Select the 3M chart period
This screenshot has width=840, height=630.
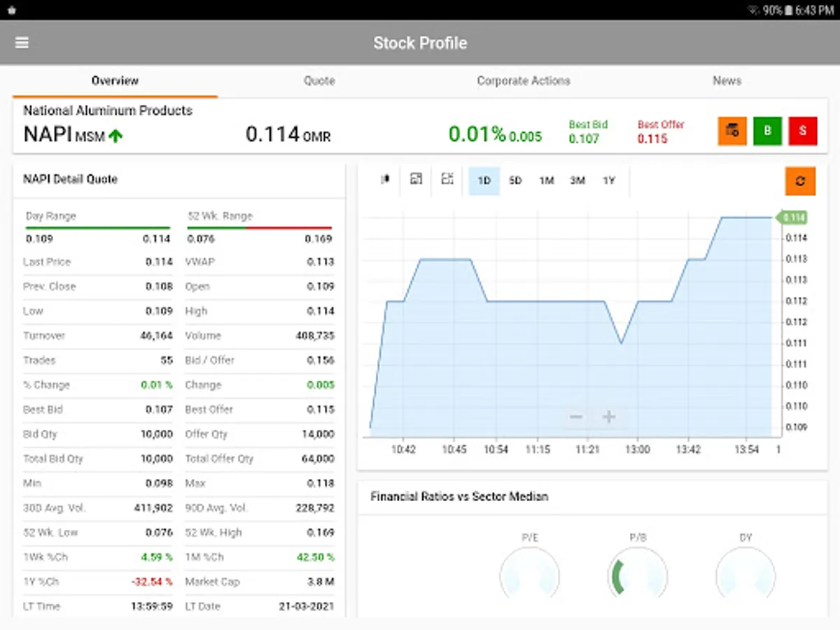577,181
